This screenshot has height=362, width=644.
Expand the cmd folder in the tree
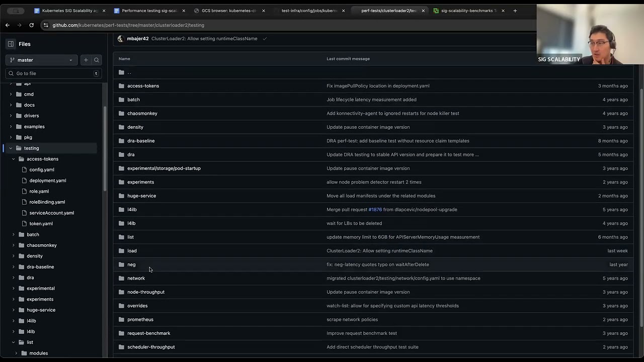11,95
